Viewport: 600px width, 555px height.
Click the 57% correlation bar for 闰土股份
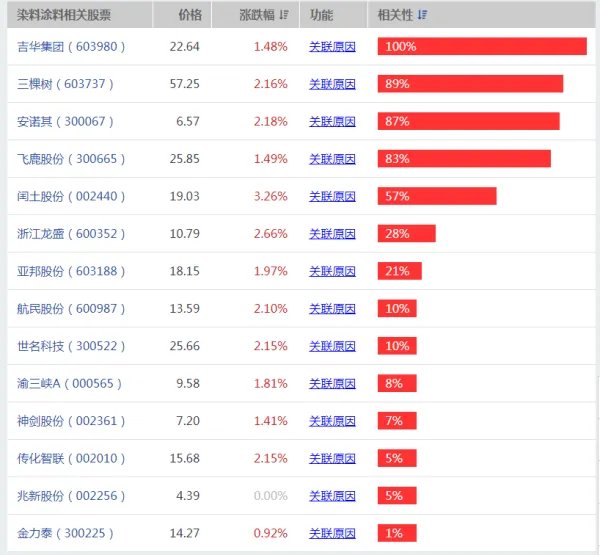(x=436, y=196)
